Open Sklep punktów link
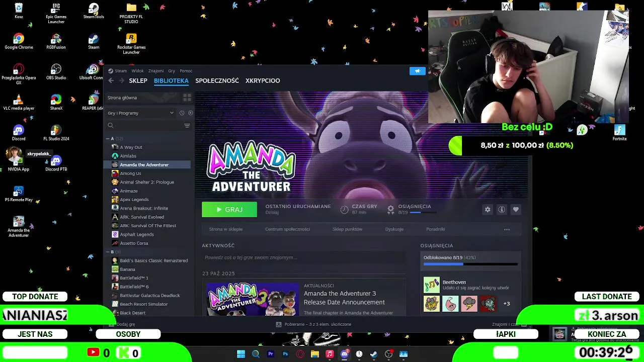 pos(347,229)
